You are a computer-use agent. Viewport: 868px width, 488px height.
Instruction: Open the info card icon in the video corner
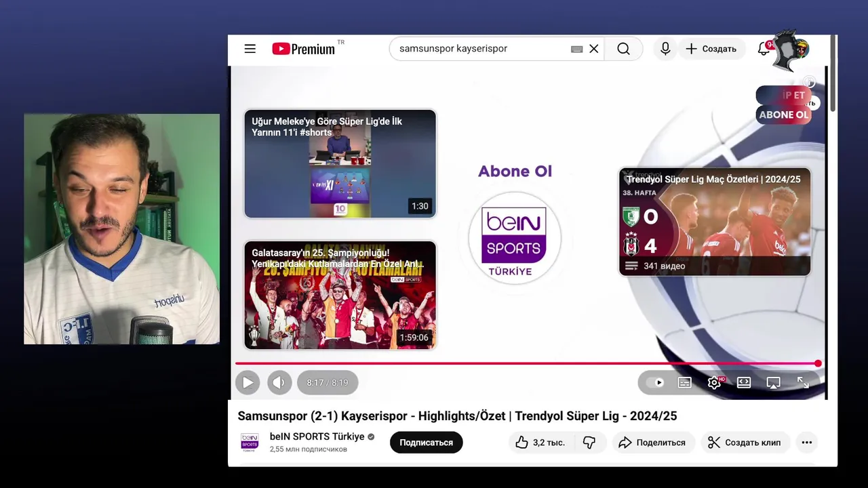tap(809, 83)
